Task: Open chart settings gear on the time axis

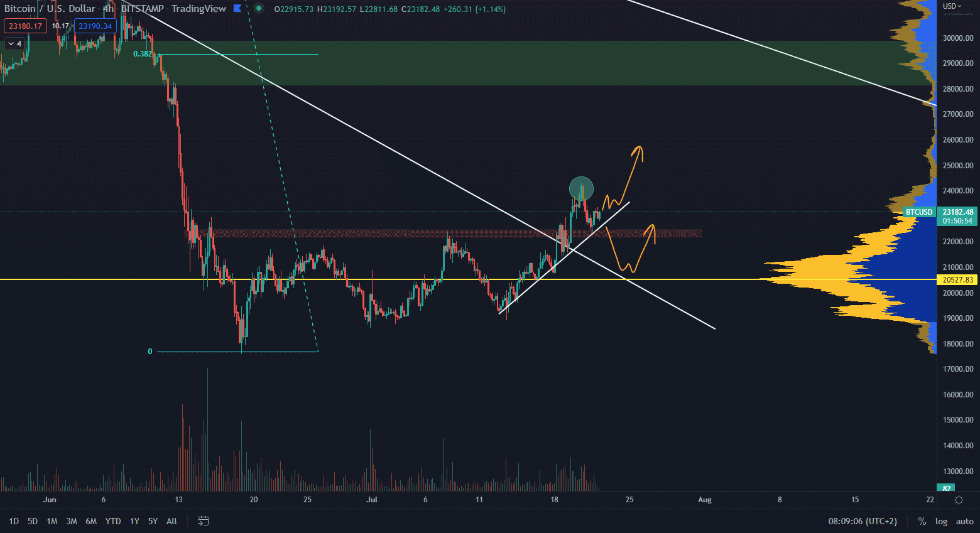Action: tap(959, 500)
